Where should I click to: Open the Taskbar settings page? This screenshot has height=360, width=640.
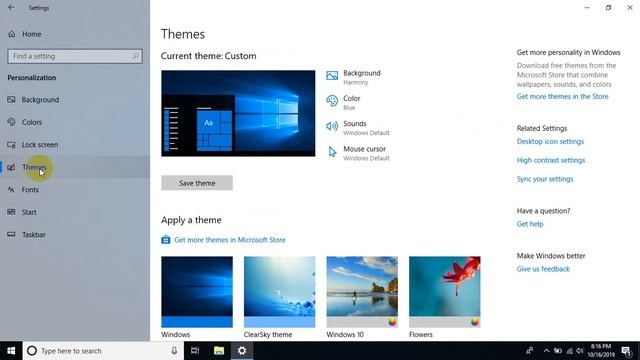click(x=27, y=234)
